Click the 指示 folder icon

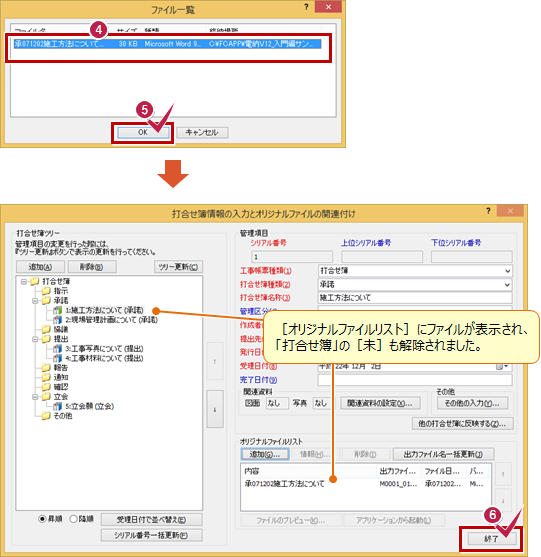coord(46,291)
